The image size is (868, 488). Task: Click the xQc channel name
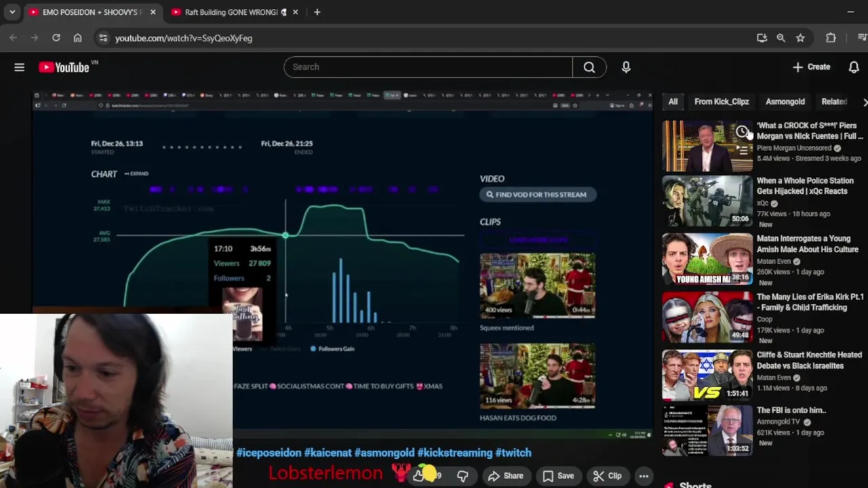pyautogui.click(x=763, y=203)
